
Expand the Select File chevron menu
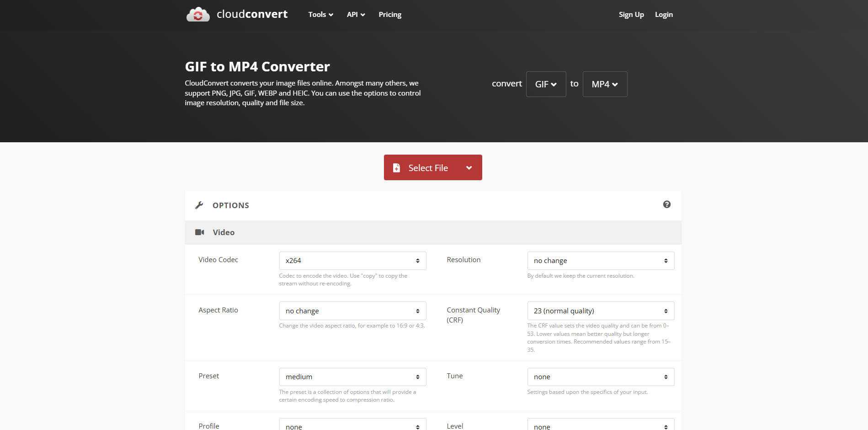469,167
